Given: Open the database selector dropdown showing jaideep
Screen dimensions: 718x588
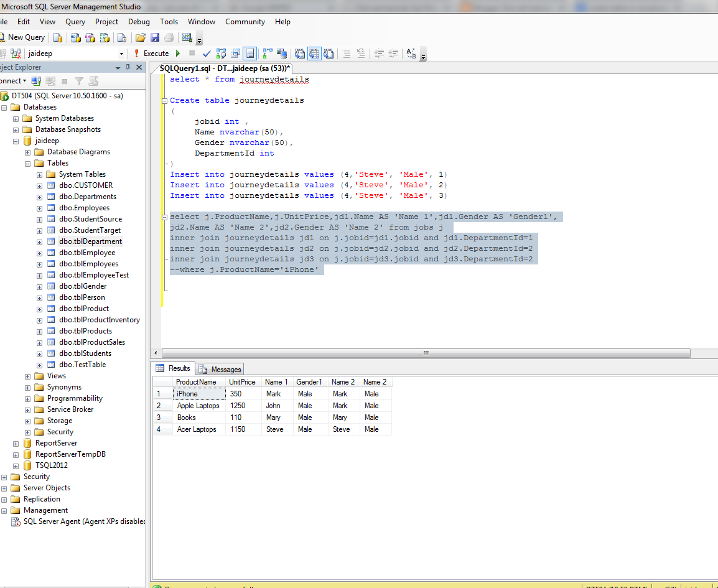Looking at the screenshot, I should point(121,54).
